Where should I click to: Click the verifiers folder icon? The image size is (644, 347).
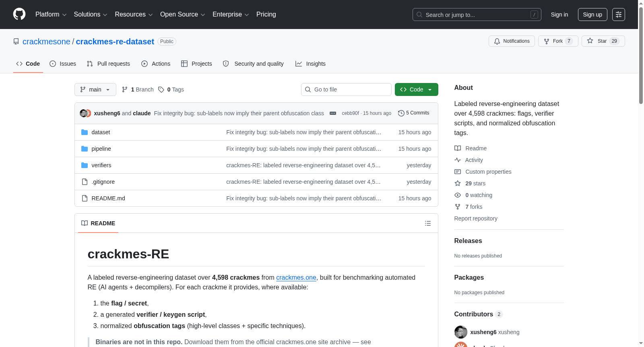click(85, 165)
